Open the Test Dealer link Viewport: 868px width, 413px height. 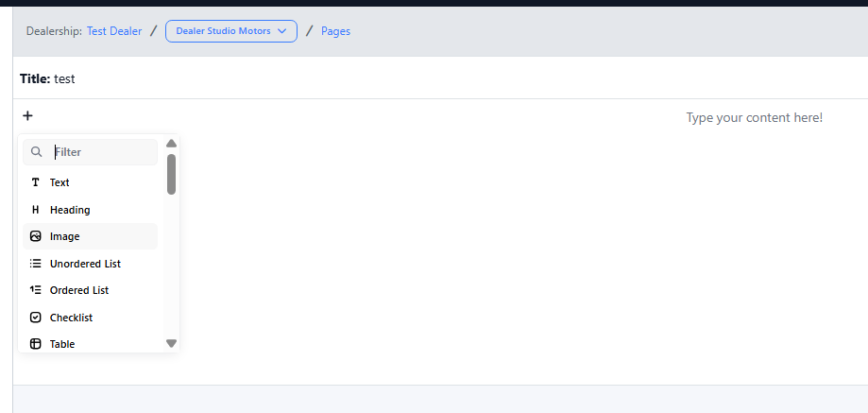[x=114, y=31]
